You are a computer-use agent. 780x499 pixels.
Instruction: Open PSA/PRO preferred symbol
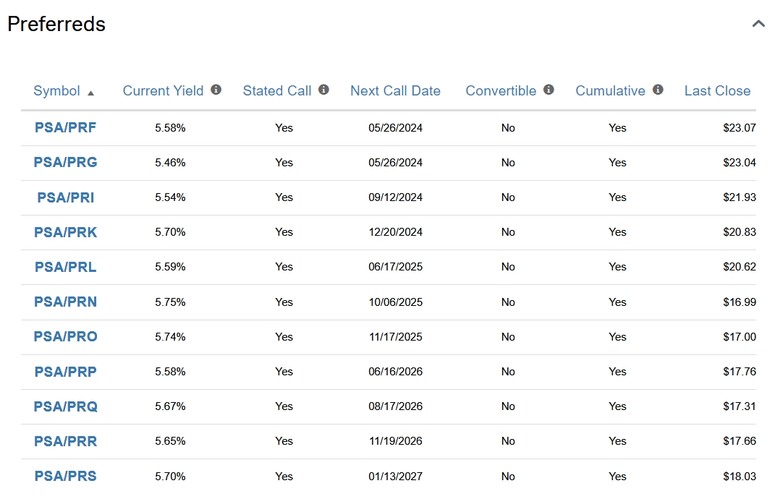point(65,337)
